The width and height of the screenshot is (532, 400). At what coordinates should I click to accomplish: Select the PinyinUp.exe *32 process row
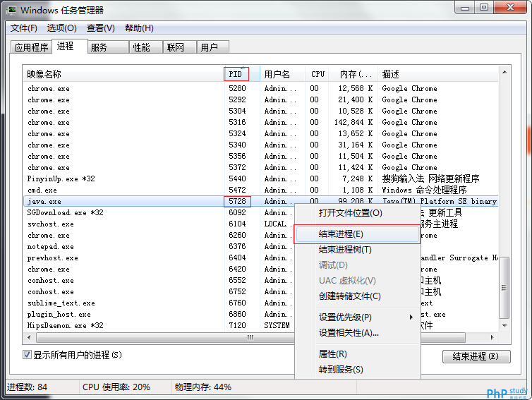tap(260, 178)
